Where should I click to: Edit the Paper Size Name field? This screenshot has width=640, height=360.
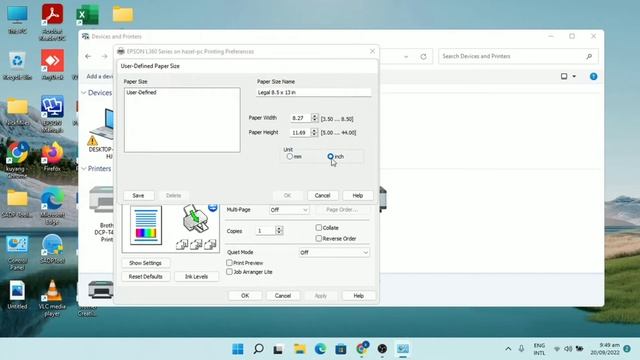click(314, 93)
